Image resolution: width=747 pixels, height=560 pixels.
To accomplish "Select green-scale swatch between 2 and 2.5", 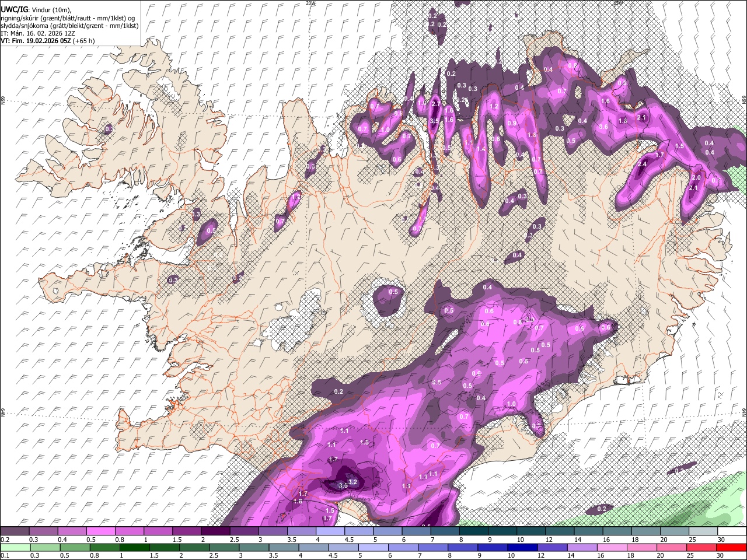I will coord(194,547).
